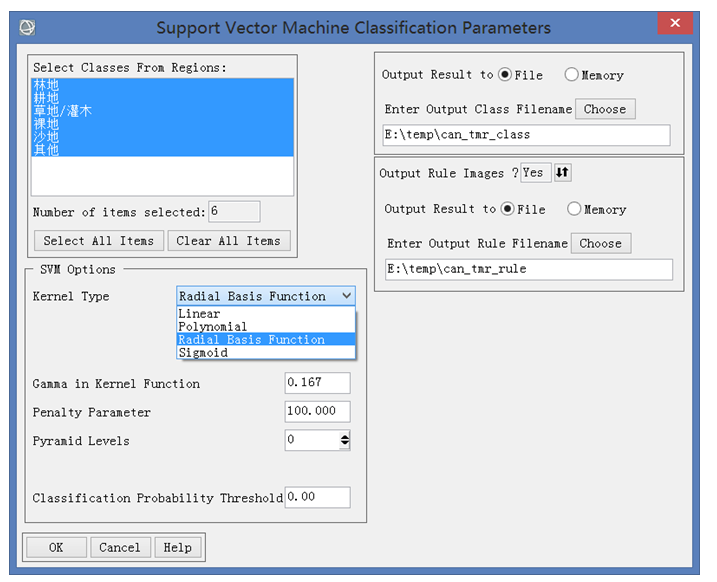This screenshot has height=582, width=717.
Task: Select File for class output result
Action: click(x=505, y=74)
